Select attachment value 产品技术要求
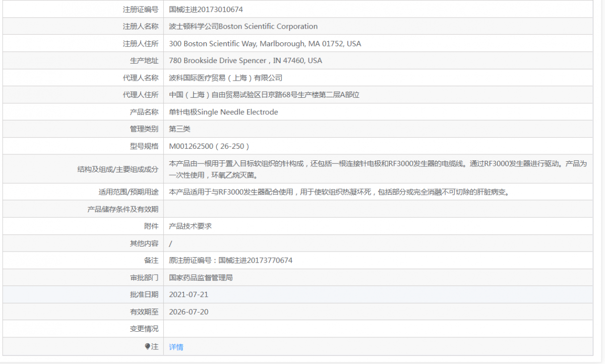 click(190, 226)
